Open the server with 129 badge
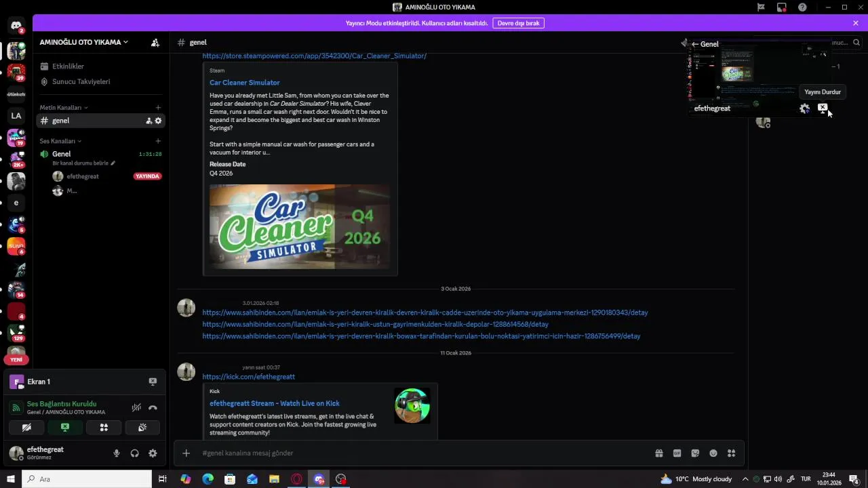This screenshot has height=488, width=868. point(16,332)
